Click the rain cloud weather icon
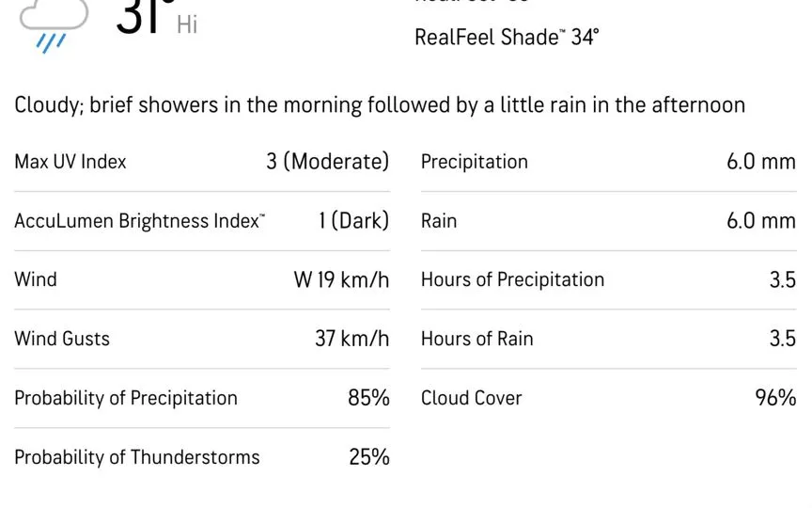 point(54,26)
